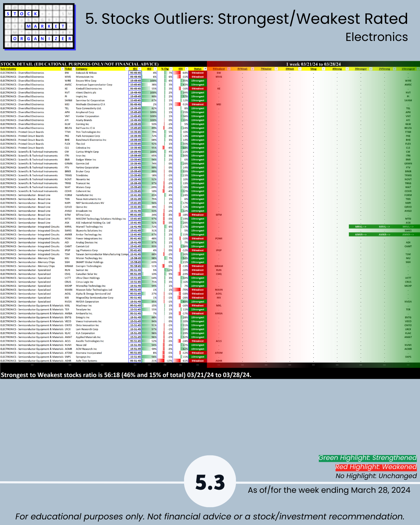Click MRVL--> green cell under 3Stronger
Screen dimensions: 420x525
[x=361, y=227]
